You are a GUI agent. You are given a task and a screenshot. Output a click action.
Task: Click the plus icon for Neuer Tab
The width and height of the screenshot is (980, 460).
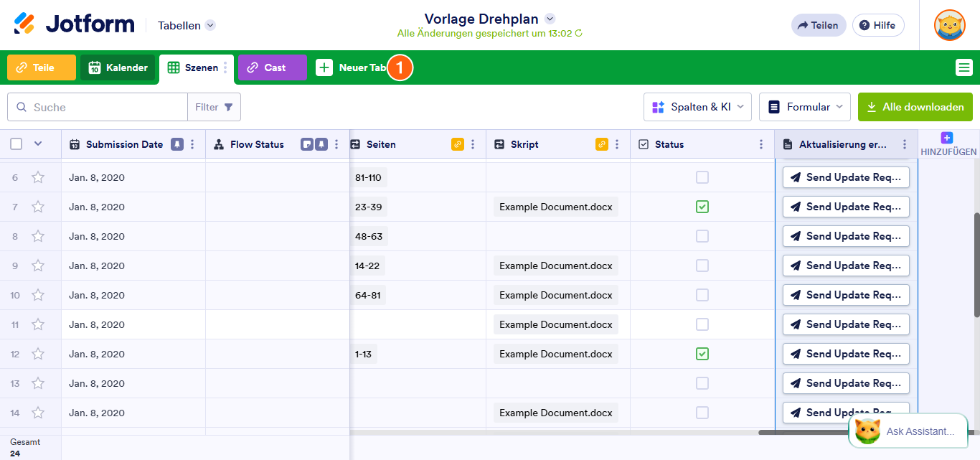pyautogui.click(x=324, y=67)
